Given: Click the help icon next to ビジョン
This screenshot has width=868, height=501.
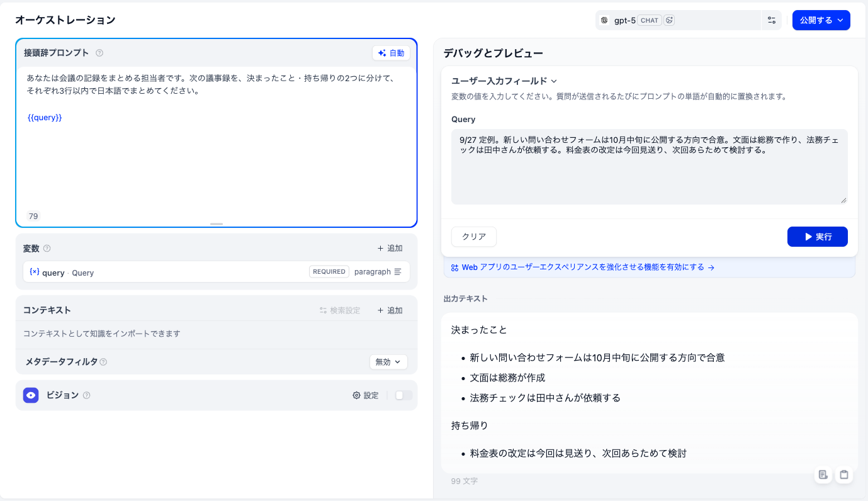Looking at the screenshot, I should click(x=87, y=395).
